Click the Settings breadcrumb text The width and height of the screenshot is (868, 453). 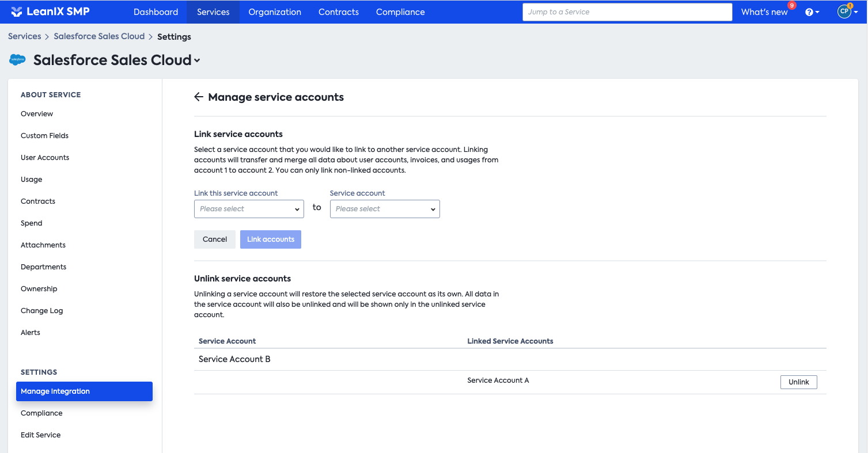pyautogui.click(x=174, y=37)
